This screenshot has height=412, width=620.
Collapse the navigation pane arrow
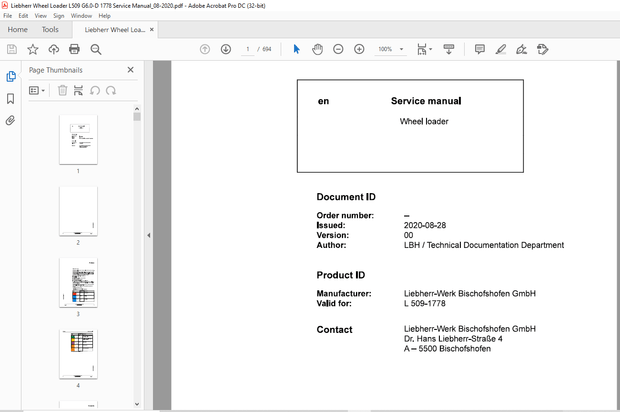149,235
